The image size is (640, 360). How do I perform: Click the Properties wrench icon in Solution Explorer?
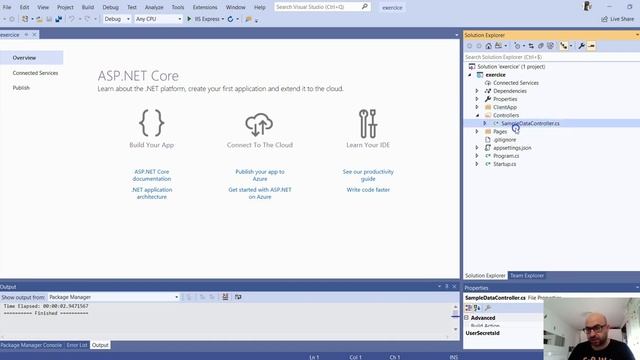[x=582, y=46]
